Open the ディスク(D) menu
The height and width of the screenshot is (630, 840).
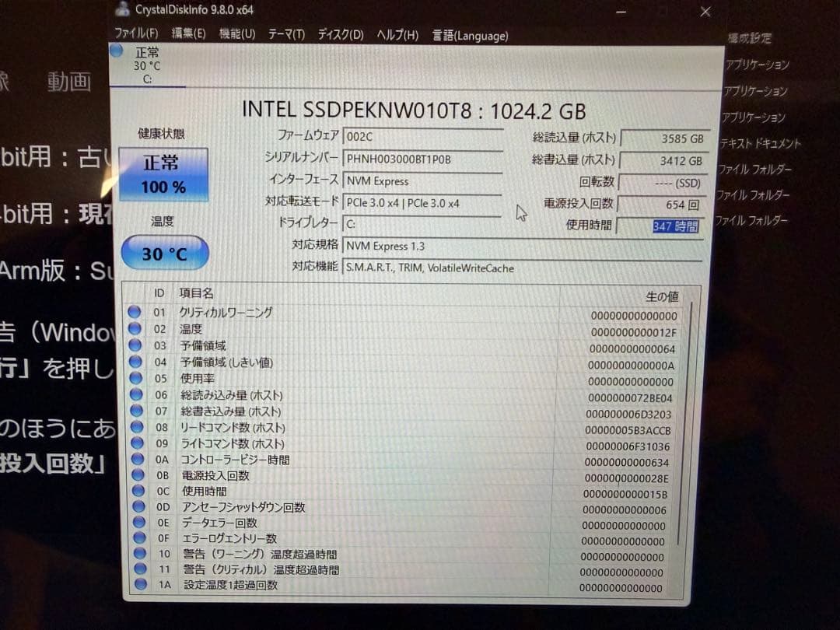(340, 35)
